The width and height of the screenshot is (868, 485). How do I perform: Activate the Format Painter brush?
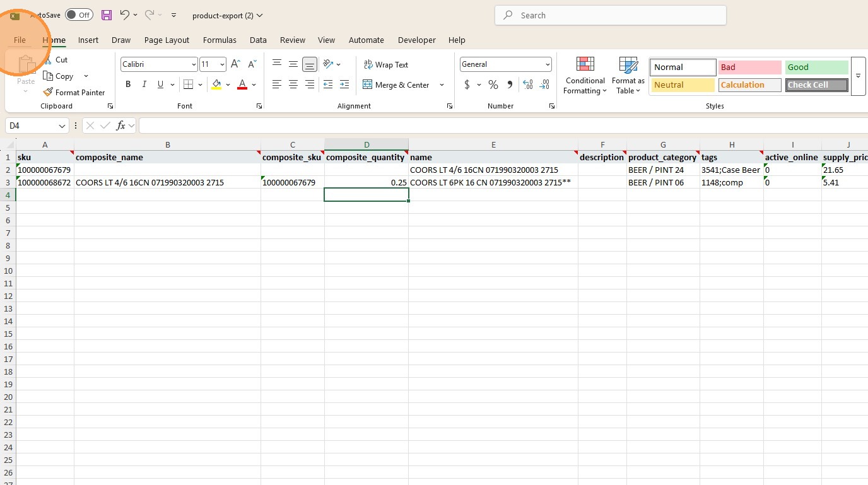[48, 92]
